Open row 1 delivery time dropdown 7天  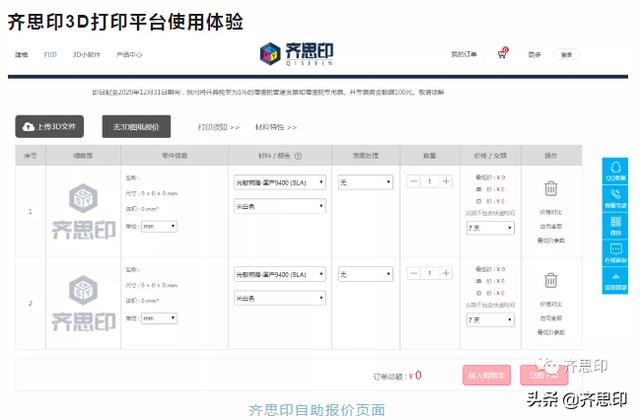[490, 228]
